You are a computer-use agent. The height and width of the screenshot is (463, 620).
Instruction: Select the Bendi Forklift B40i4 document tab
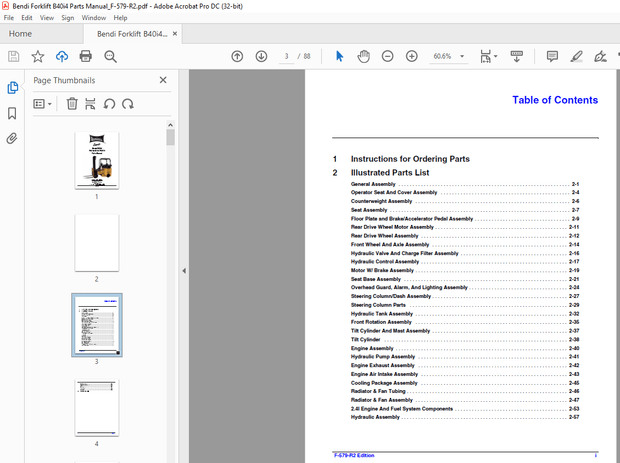[132, 34]
